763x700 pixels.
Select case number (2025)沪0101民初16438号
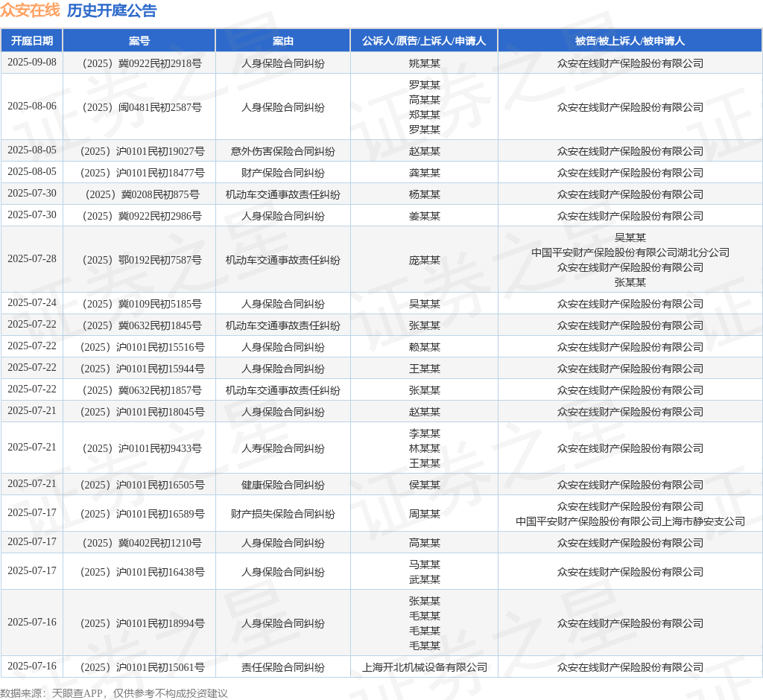click(142, 572)
